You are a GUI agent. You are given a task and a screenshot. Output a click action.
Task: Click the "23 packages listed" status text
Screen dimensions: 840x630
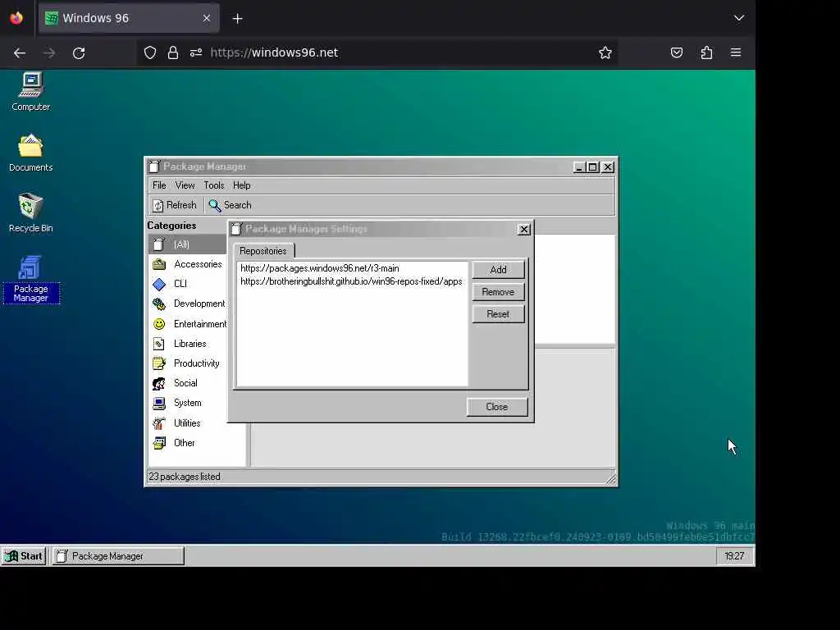pos(185,477)
